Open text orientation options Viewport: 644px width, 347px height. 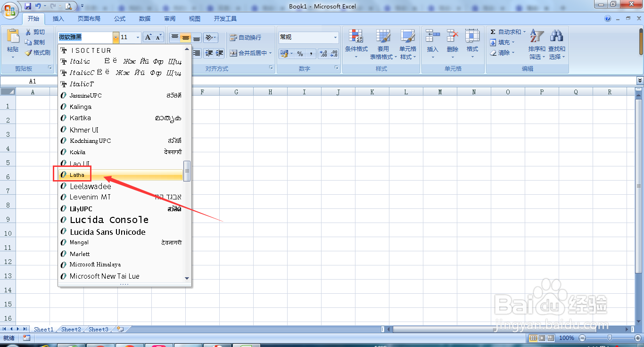(x=211, y=37)
